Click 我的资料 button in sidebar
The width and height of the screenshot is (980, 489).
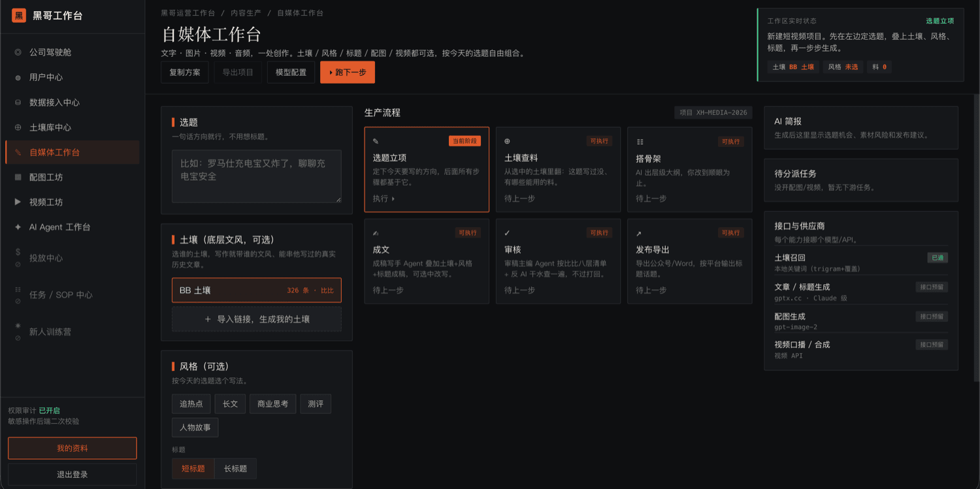click(73, 449)
